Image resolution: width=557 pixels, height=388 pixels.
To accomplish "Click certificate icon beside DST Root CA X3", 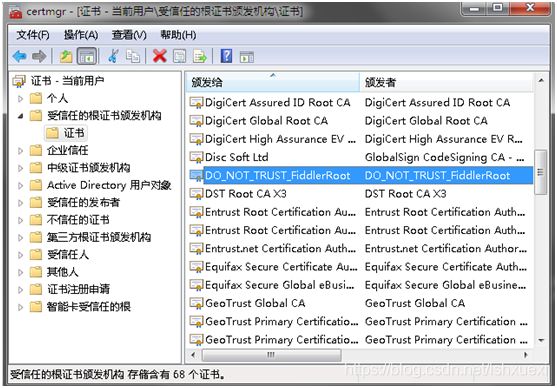I will coord(196,194).
